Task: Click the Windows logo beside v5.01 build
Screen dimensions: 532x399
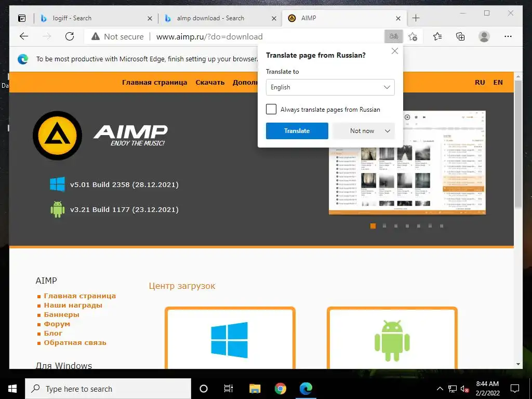Action: 57,184
